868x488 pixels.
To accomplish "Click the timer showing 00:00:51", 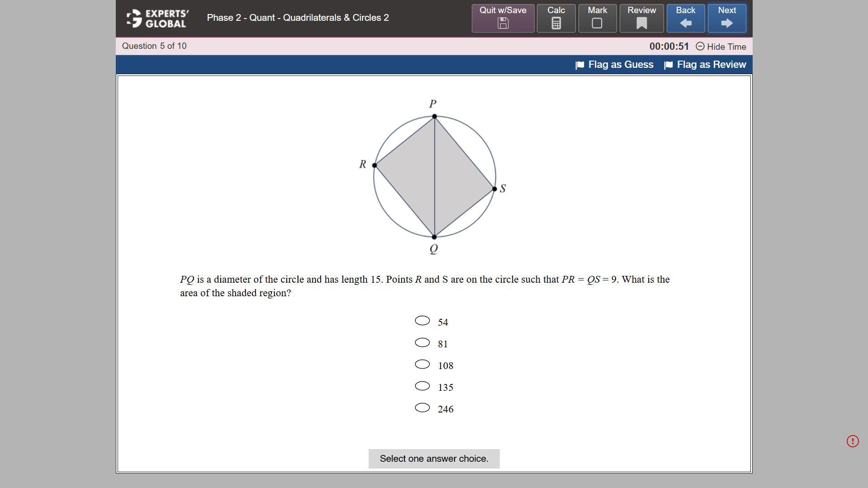I will coord(669,46).
